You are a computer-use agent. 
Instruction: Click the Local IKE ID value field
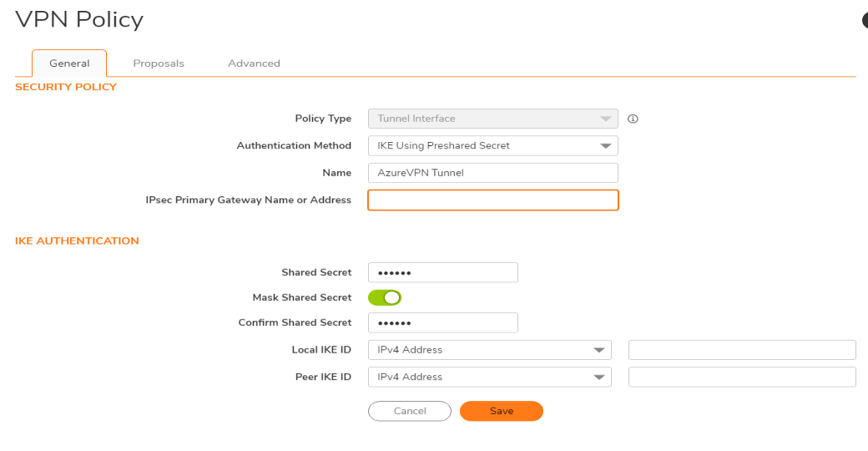(742, 350)
